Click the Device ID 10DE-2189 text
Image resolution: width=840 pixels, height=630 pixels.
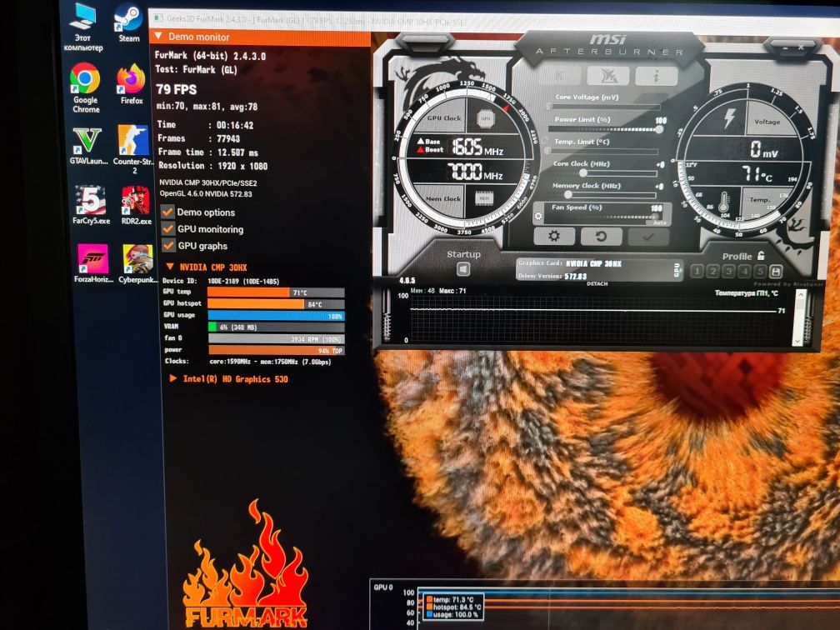coord(222,281)
